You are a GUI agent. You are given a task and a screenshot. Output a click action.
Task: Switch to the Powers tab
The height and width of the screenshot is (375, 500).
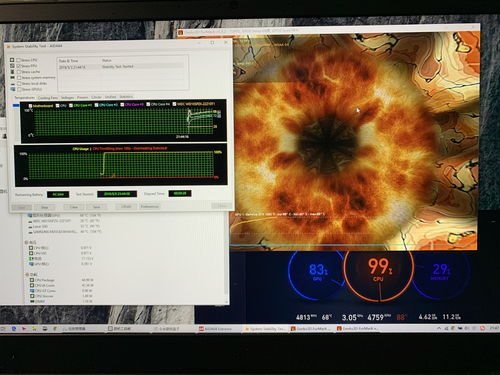83,97
